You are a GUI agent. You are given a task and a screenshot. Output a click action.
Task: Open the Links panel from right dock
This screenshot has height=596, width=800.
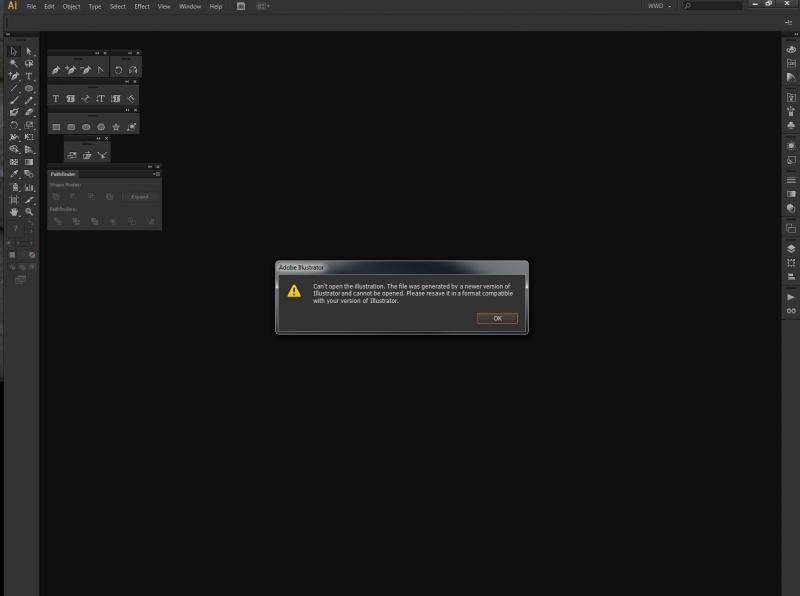(x=791, y=311)
